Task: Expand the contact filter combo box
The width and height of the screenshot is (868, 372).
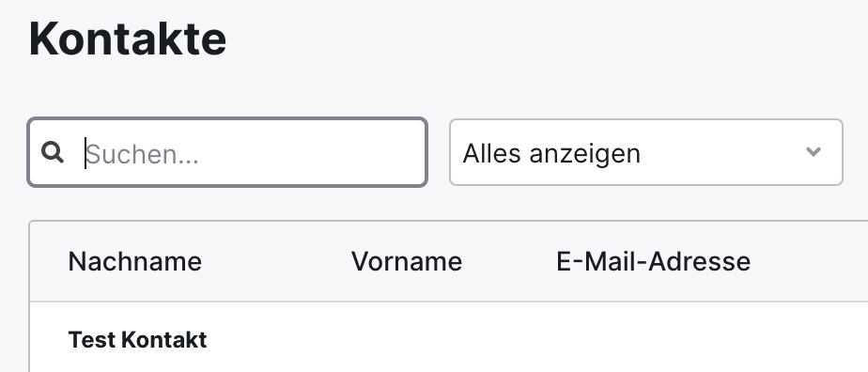Action: 646,152
